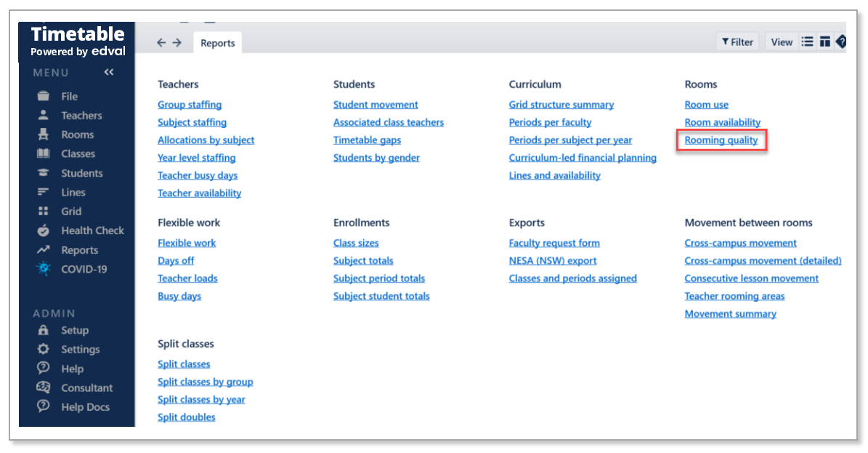Click the Settings gear icon
The image size is (868, 453).
point(44,350)
